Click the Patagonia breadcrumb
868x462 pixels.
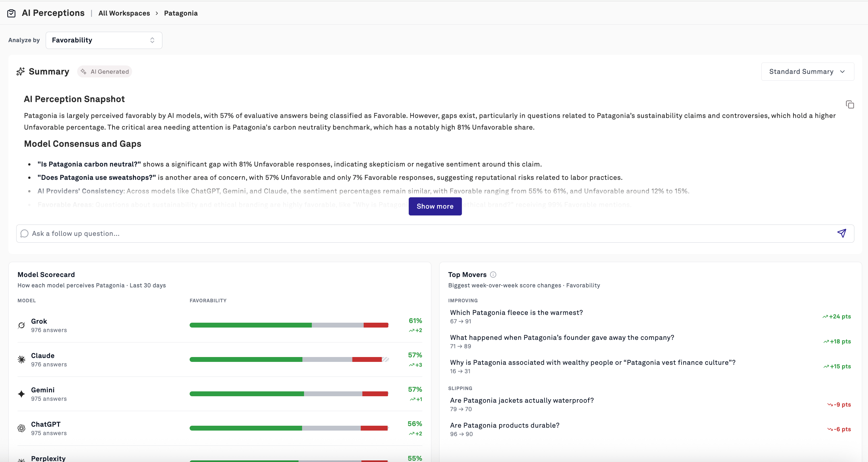coord(181,13)
